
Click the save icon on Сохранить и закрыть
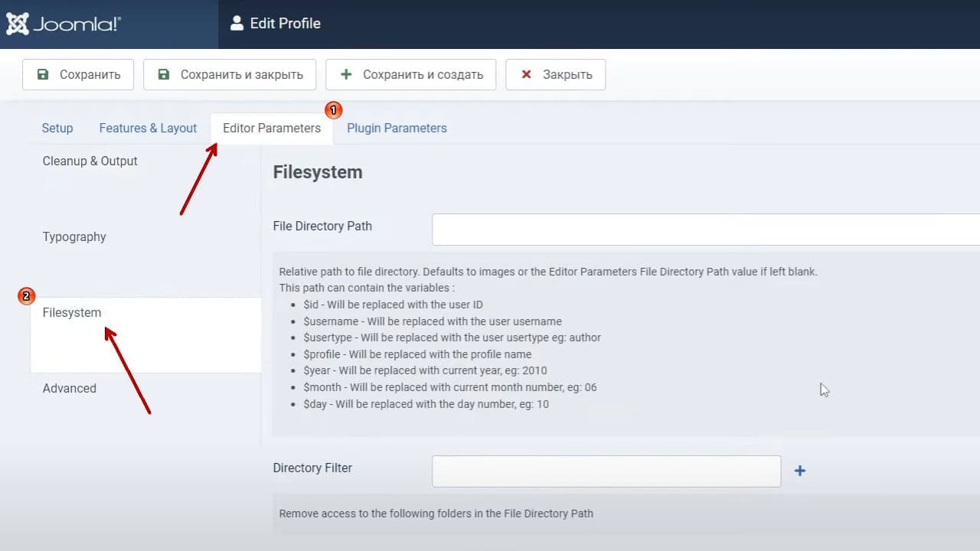click(x=164, y=74)
